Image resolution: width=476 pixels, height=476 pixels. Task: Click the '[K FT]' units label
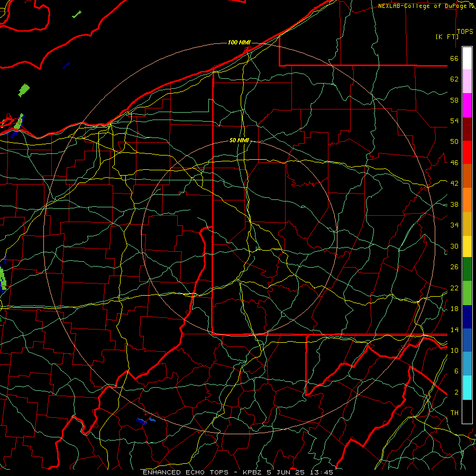click(447, 36)
